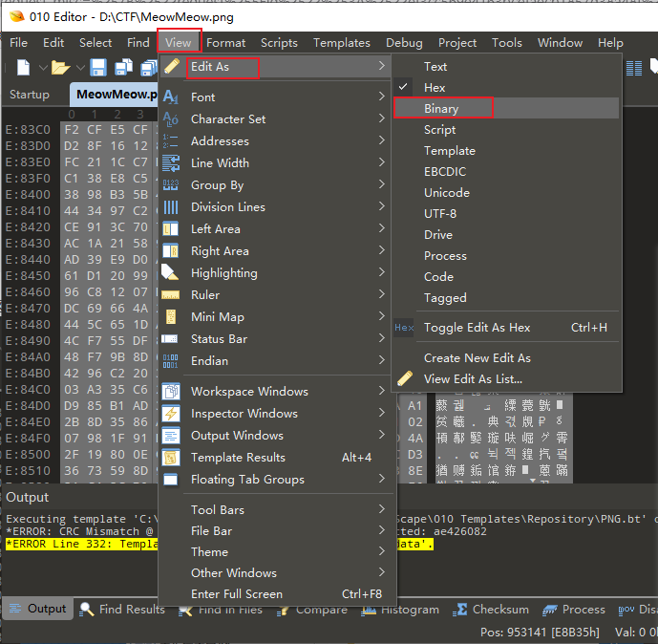The image size is (658, 644).
Task: Click the Floating Tab Groups icon
Action: click(x=170, y=480)
